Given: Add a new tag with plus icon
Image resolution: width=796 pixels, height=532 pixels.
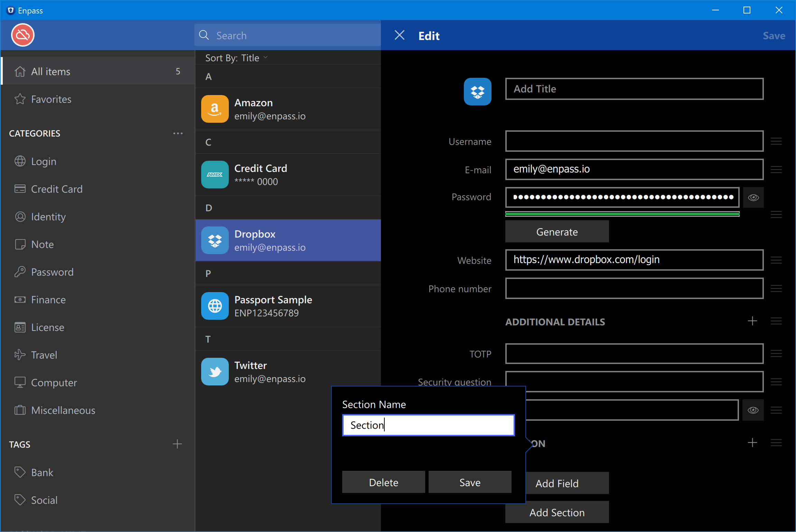Looking at the screenshot, I should click(x=177, y=444).
